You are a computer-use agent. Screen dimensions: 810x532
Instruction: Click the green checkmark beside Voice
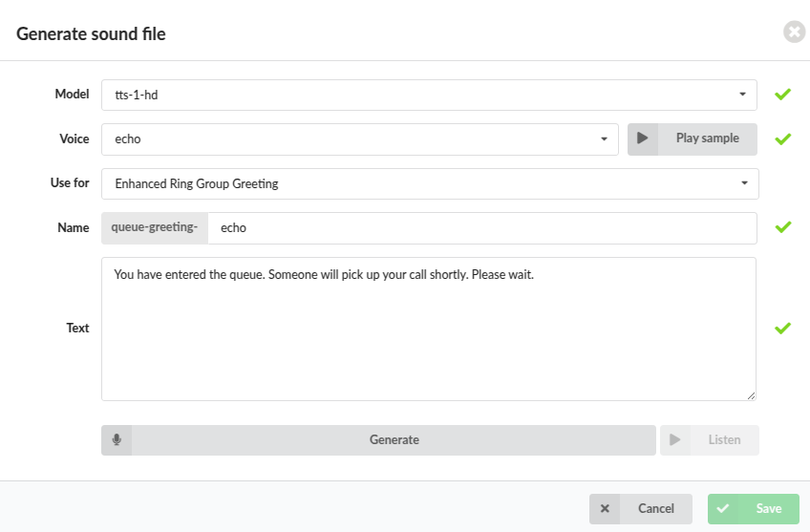pyautogui.click(x=782, y=138)
